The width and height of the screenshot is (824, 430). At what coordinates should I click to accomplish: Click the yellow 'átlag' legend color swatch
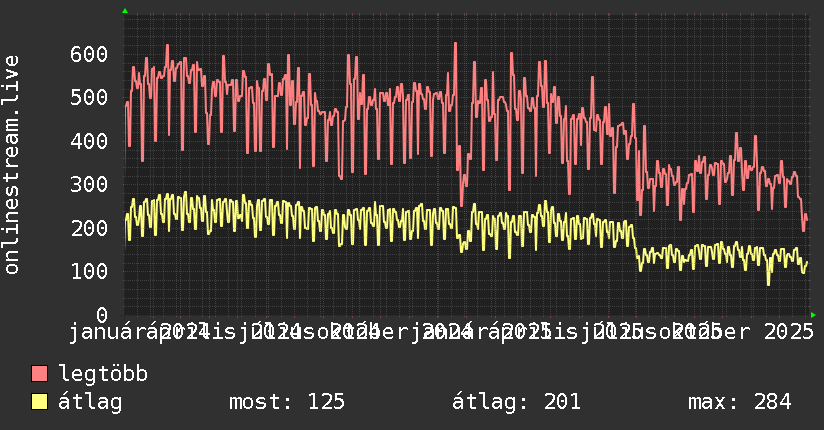[39, 402]
